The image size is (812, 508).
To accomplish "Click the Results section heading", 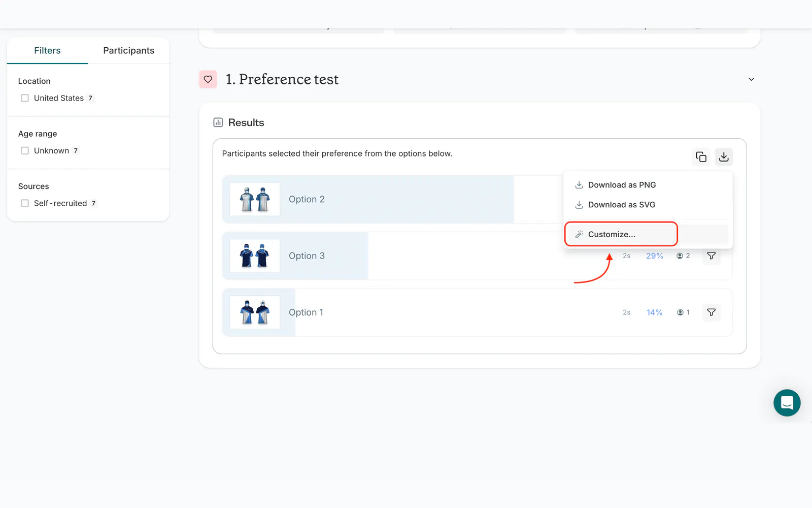I will pos(246,122).
